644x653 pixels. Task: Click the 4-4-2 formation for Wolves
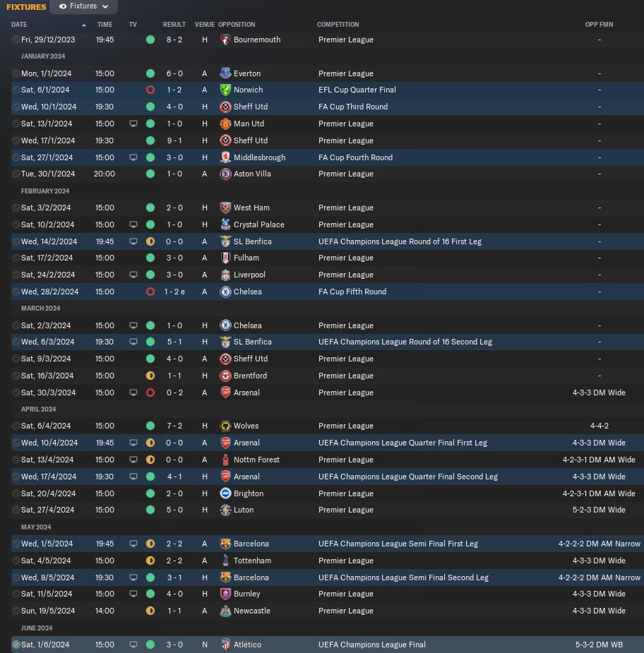click(599, 426)
